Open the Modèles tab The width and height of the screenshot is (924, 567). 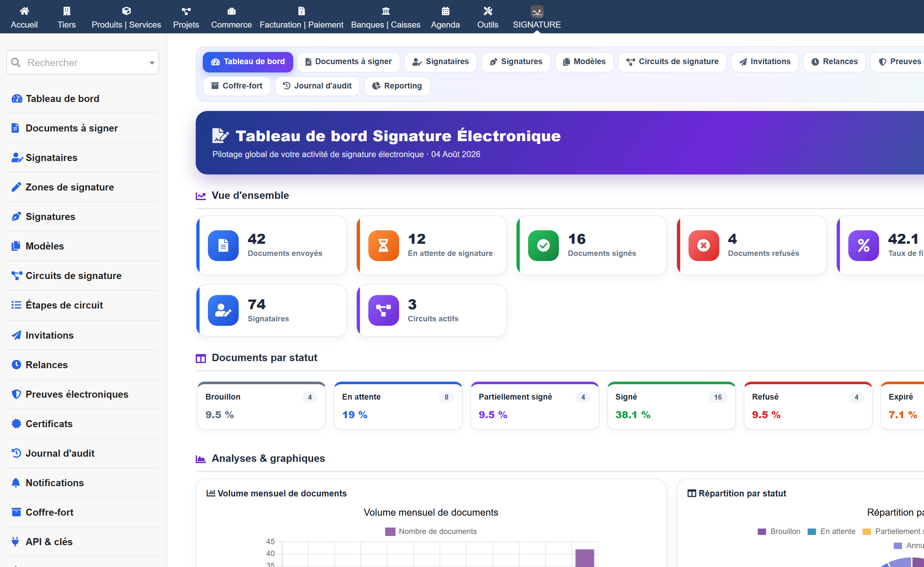tap(585, 62)
